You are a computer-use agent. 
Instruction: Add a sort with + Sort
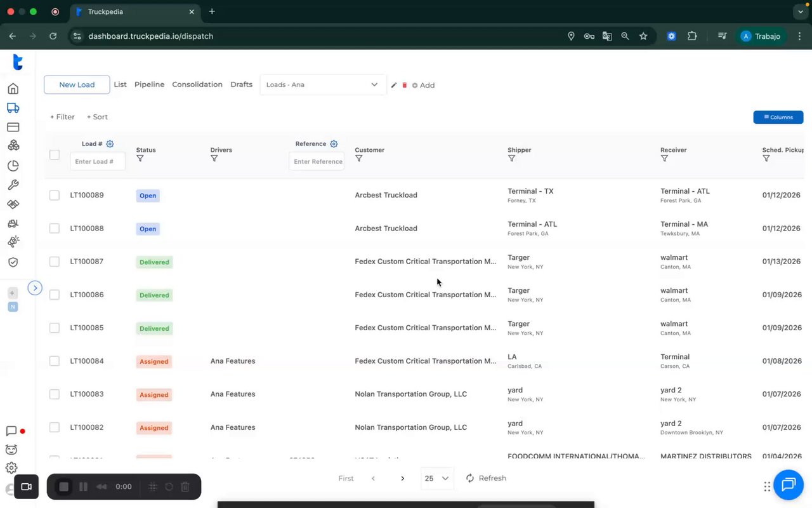point(97,117)
